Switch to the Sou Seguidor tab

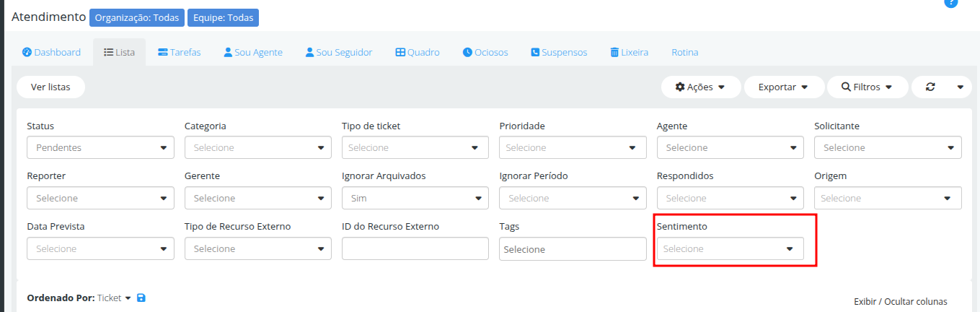pos(339,52)
